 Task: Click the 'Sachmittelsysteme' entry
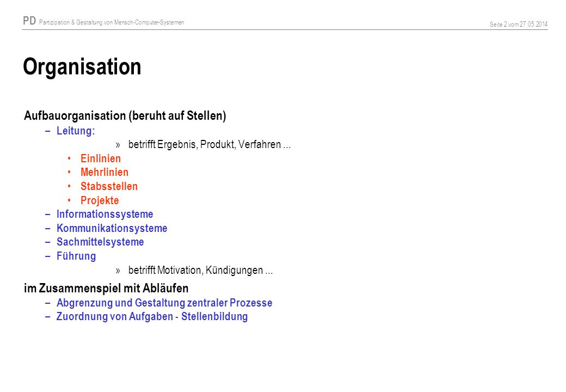tap(100, 242)
